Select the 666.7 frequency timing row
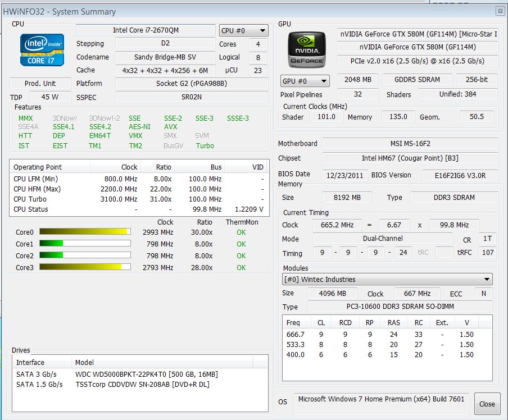The width and height of the screenshot is (508, 420). click(x=387, y=334)
